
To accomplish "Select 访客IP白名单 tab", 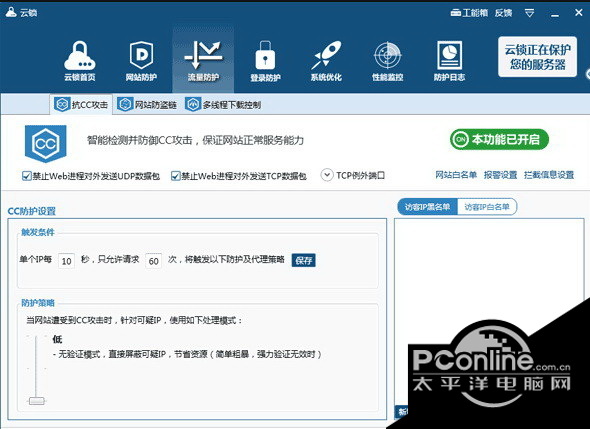I will tap(487, 207).
